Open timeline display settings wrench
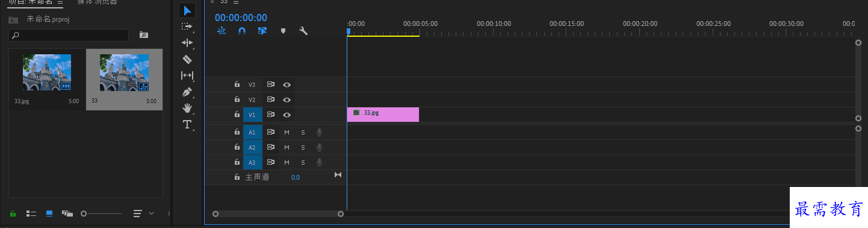 point(303,31)
